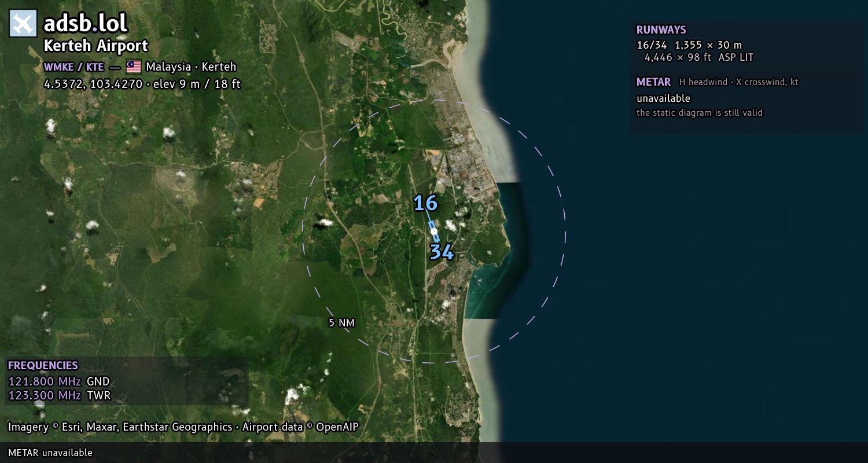Click the runway 34 label

tap(442, 252)
